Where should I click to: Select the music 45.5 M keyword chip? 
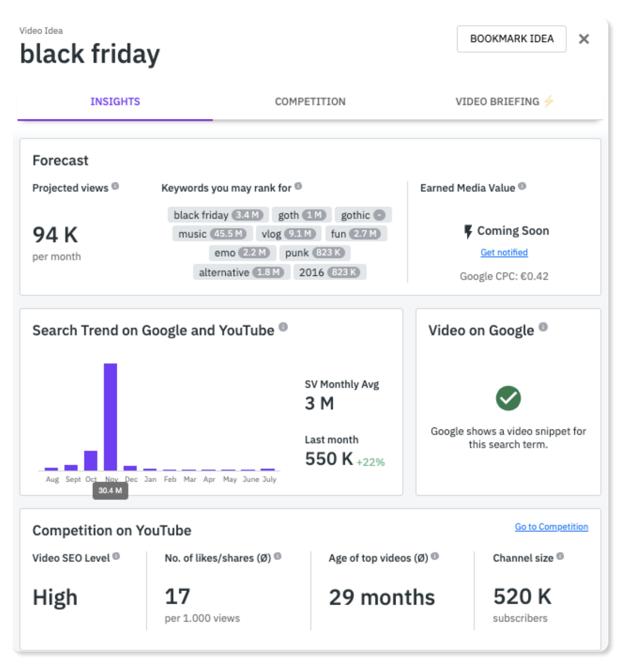point(212,234)
